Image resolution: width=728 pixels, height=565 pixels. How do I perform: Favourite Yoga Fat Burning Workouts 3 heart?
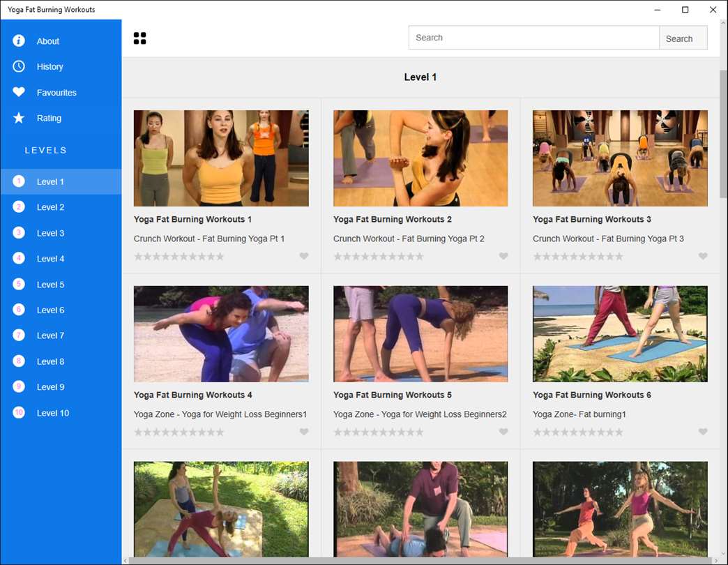703,256
